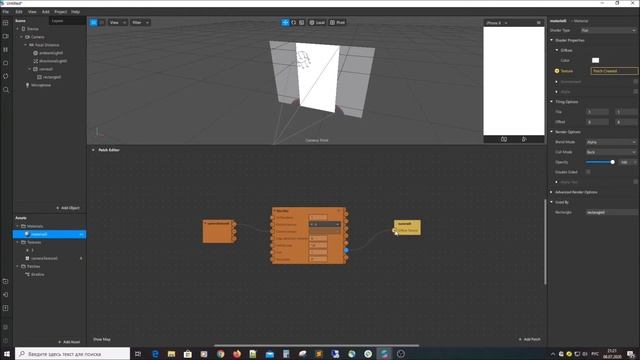This screenshot has height=360, width=640.
Task: Toggle Pivot mode button
Action: coord(338,22)
